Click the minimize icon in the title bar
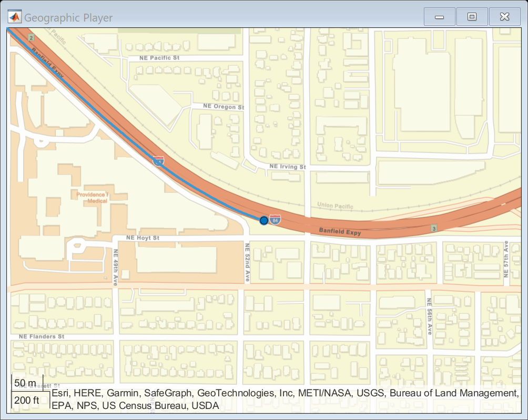Screen dimensions: 528x420 click(x=440, y=16)
